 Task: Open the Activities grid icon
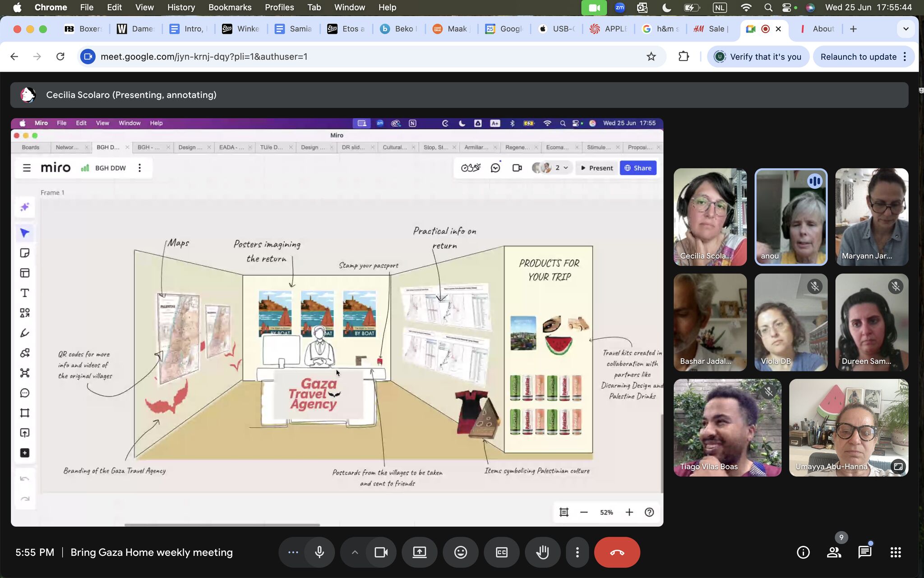896,552
